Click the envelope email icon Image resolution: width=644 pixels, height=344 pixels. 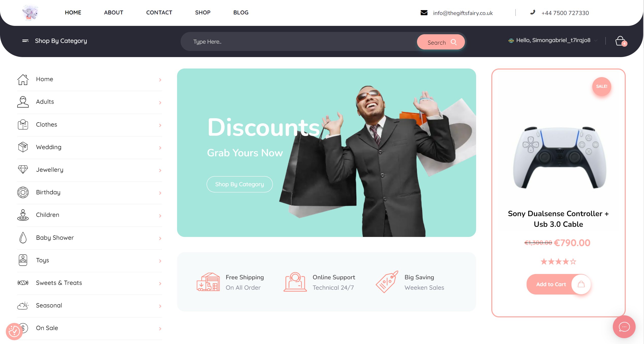[x=424, y=13]
